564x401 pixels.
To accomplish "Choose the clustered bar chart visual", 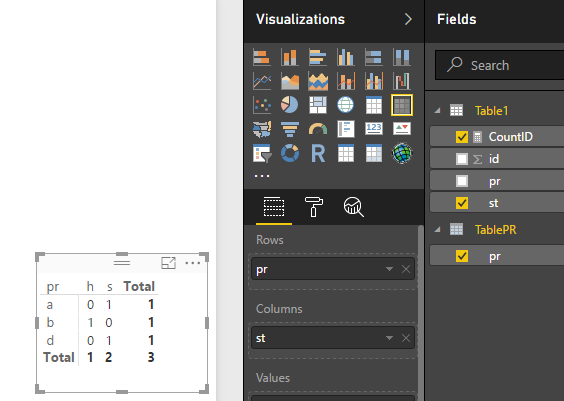I will [x=318, y=58].
